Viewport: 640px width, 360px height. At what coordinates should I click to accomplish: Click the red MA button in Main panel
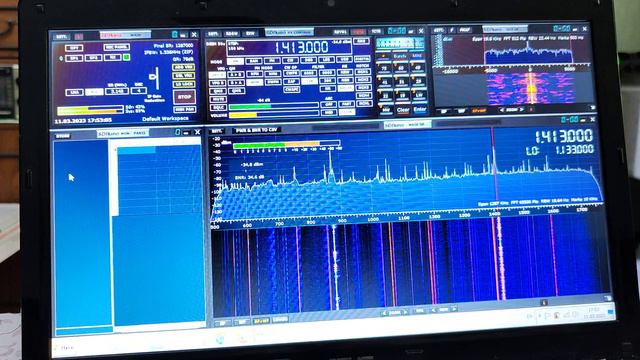[78, 36]
